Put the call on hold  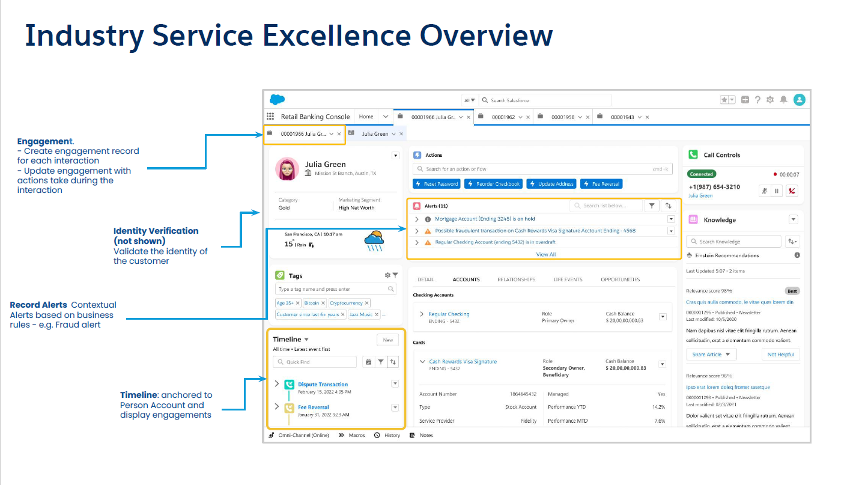[x=777, y=191]
